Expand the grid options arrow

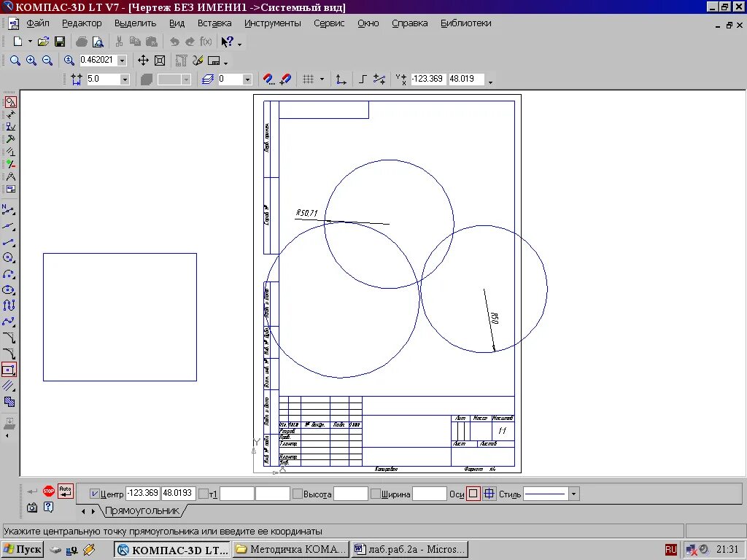pyautogui.click(x=322, y=79)
